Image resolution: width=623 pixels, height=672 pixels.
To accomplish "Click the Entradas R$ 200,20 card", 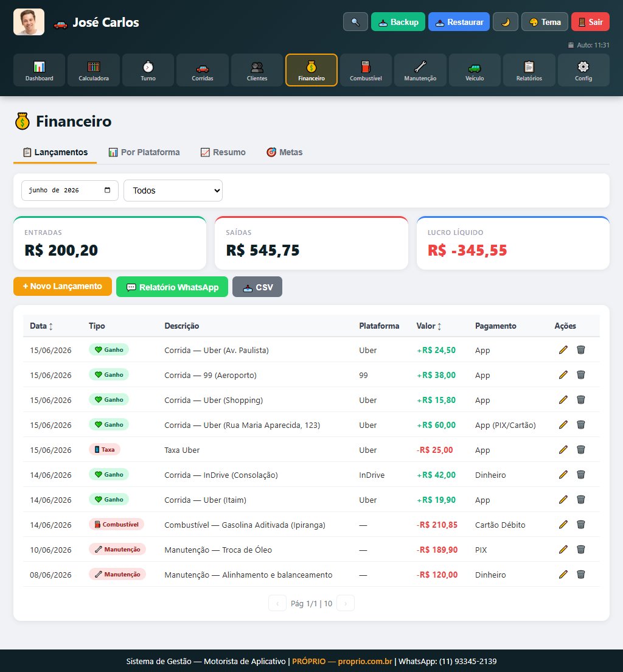I will point(110,243).
